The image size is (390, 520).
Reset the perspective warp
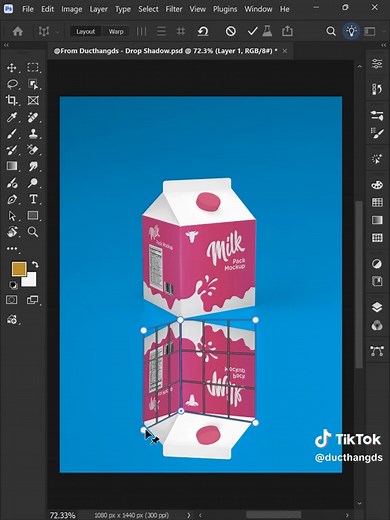click(x=203, y=31)
